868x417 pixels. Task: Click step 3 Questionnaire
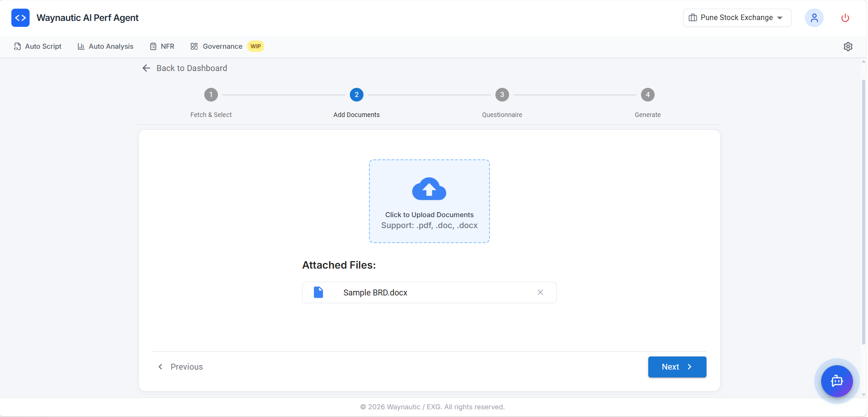coord(502,95)
